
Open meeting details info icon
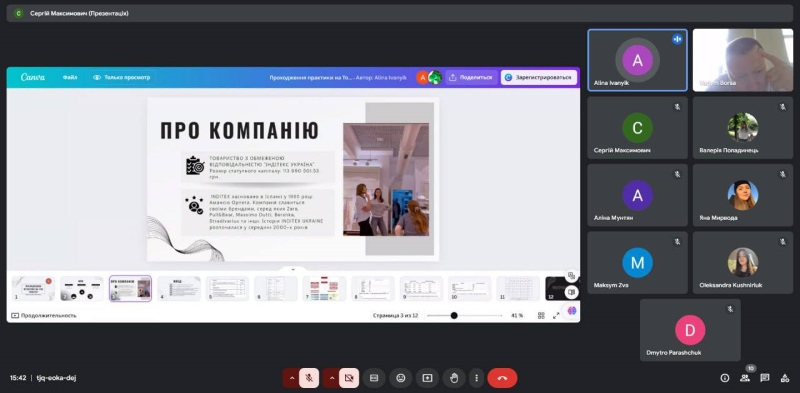[x=724, y=378]
